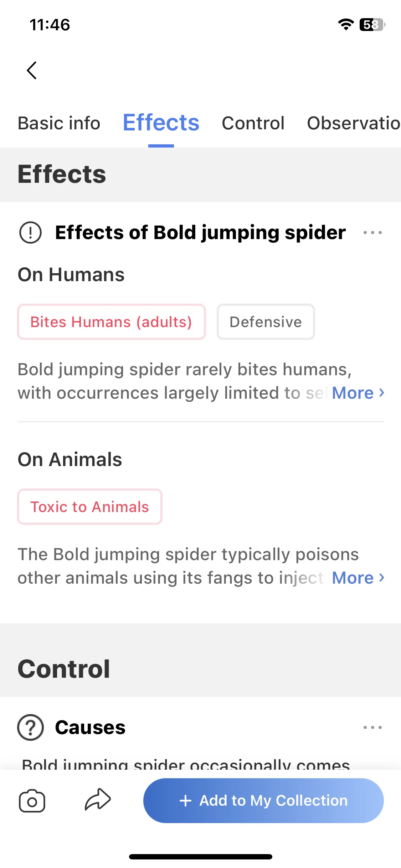Select the Bites Humans (adults) tag
The height and width of the screenshot is (868, 401).
coord(112,322)
